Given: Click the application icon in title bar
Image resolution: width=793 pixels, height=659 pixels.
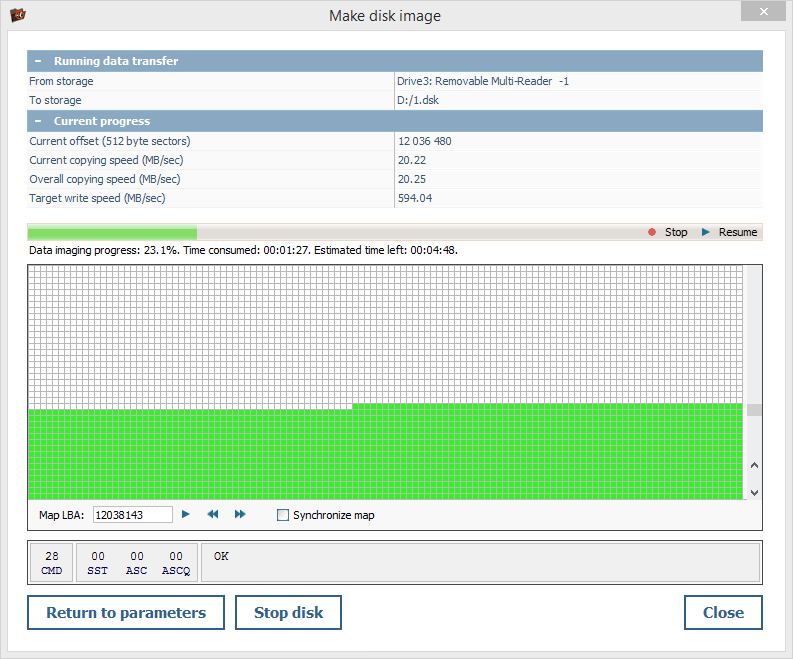Looking at the screenshot, I should (17, 15).
